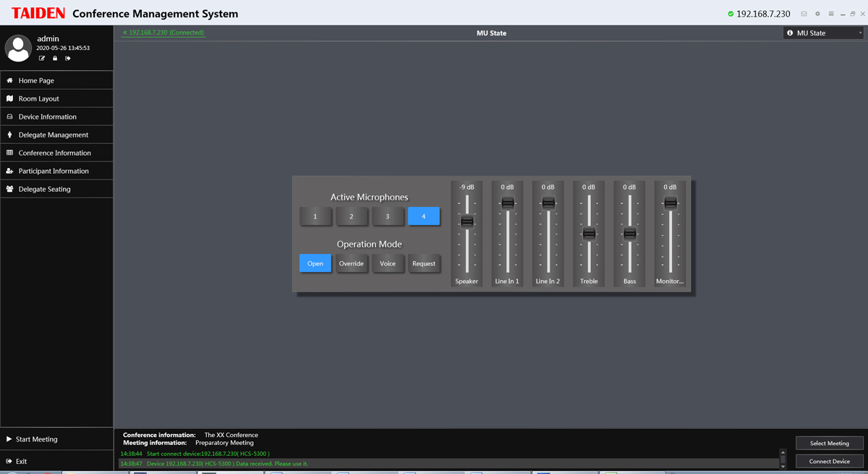Click the Select Meeting button
868x474 pixels.
(x=829, y=443)
